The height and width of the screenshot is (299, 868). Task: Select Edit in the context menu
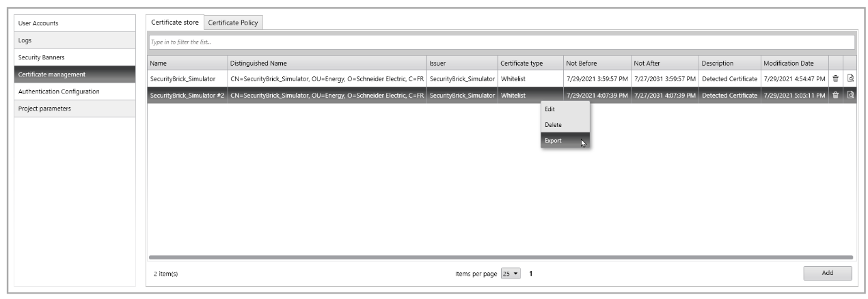pos(550,109)
